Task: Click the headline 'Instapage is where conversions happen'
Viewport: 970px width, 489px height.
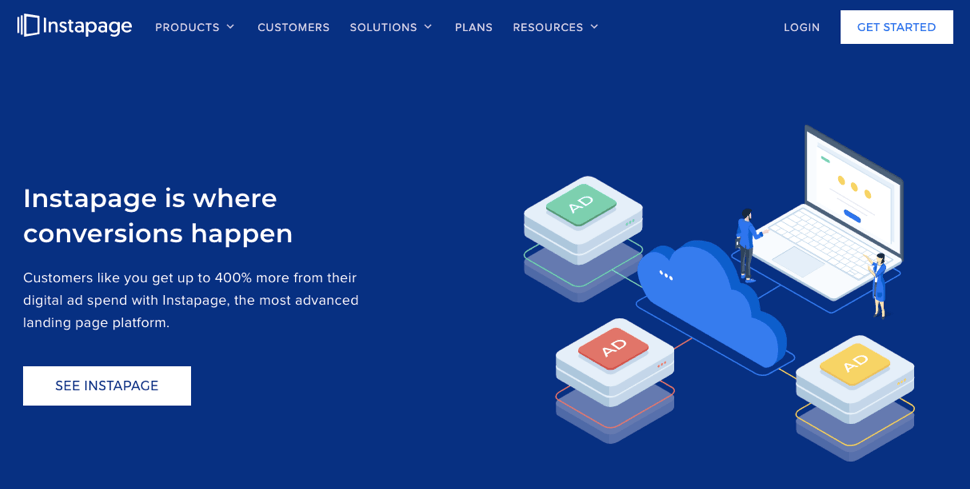Action: (158, 215)
